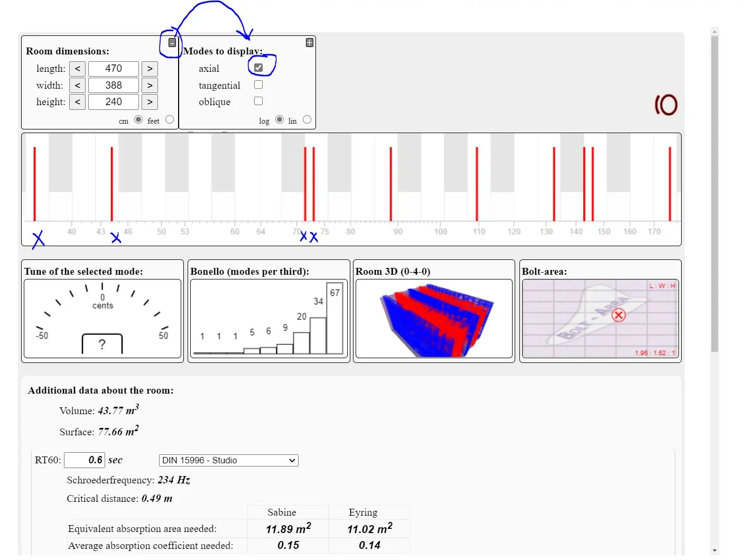Click the Bonello bar labeled 34
Screen dimensions: 744x560
pos(318,335)
